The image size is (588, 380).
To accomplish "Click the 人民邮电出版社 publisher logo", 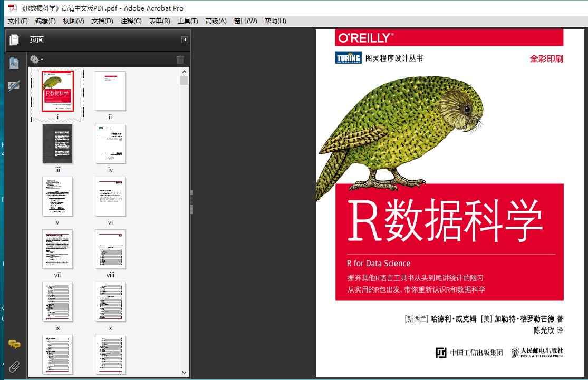I will coord(537,352).
